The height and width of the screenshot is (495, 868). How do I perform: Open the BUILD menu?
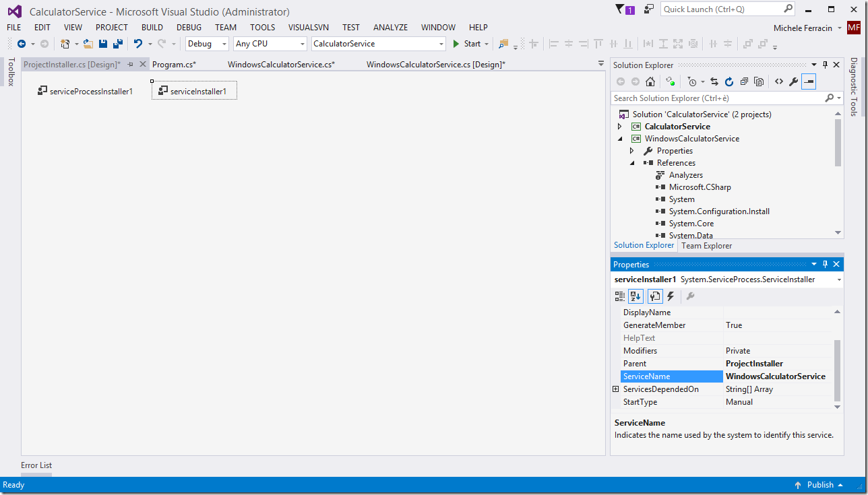pyautogui.click(x=152, y=28)
